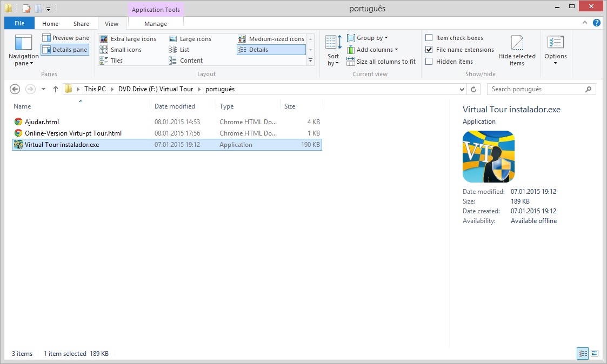
Task: Switch to the Home ribbon tab
Action: tap(50, 24)
